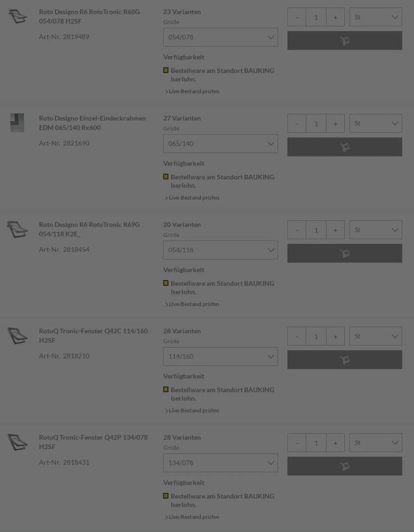Screen dimensions: 414x532
Task: Add RotoQ Q42C 114/160 to cart
Action: click(344, 360)
